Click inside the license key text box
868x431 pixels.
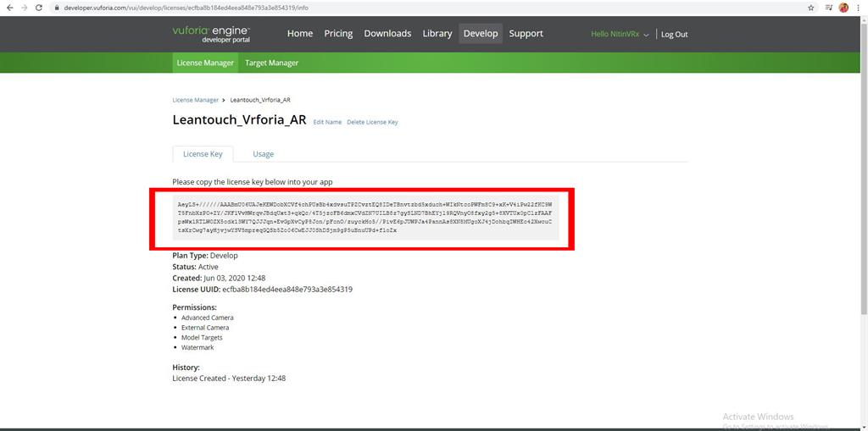365,217
